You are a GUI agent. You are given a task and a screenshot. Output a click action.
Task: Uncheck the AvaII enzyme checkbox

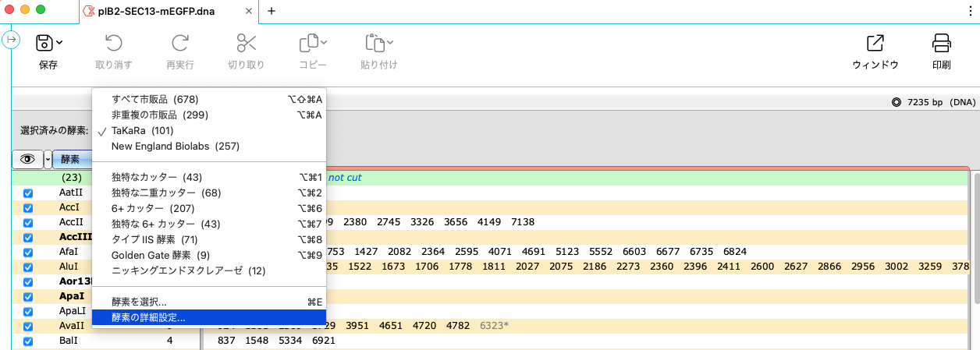(x=28, y=327)
